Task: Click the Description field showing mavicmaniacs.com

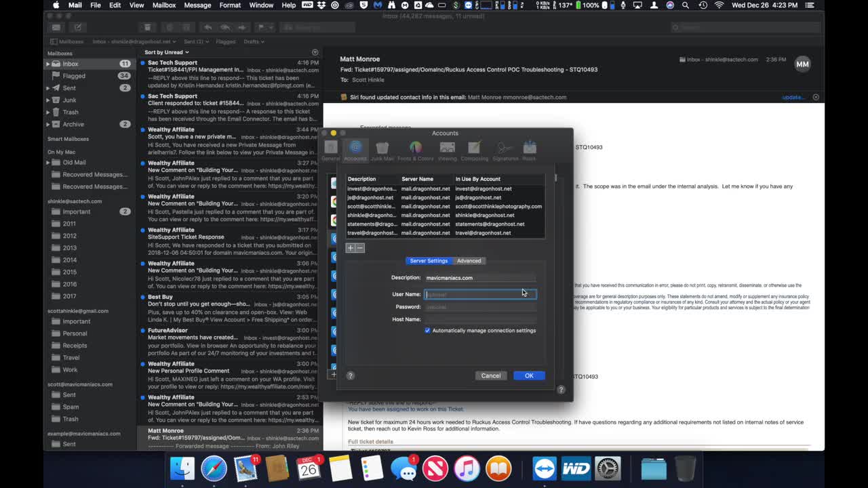Action: click(x=480, y=278)
